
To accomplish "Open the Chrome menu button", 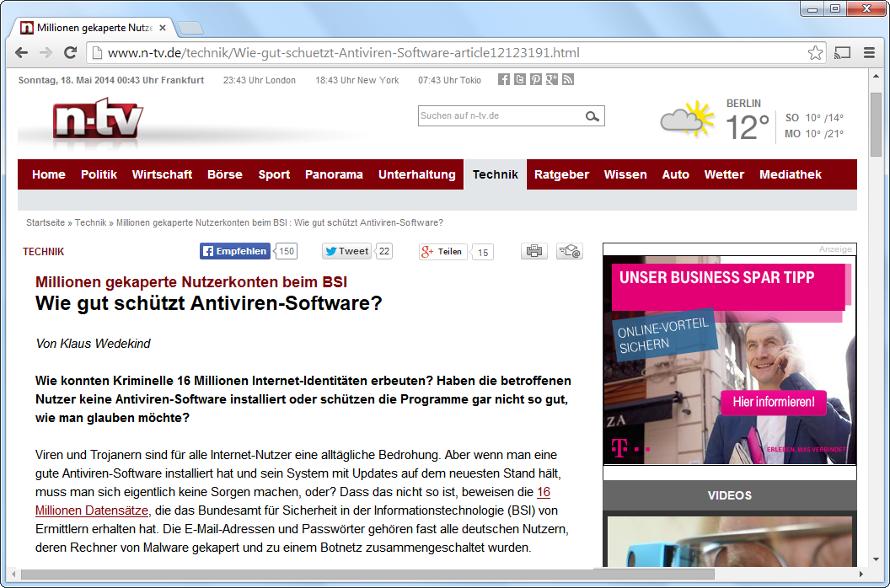I will pyautogui.click(x=869, y=52).
